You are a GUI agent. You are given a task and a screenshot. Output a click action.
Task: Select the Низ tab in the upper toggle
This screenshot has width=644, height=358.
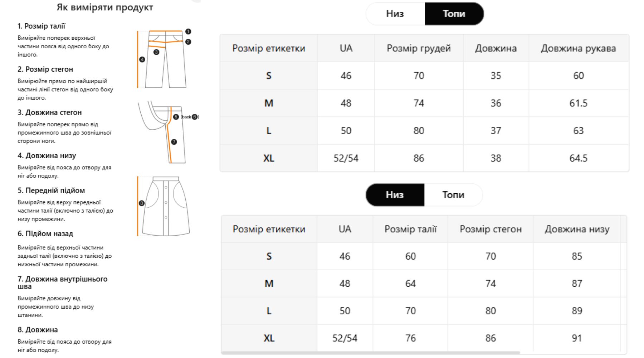click(x=395, y=14)
